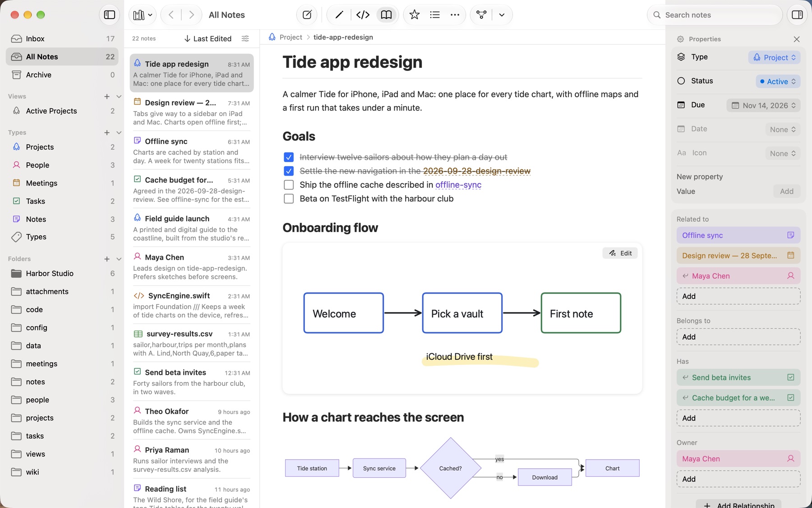Open the Harbor Studio folder
The image size is (812, 508).
click(x=62, y=274)
